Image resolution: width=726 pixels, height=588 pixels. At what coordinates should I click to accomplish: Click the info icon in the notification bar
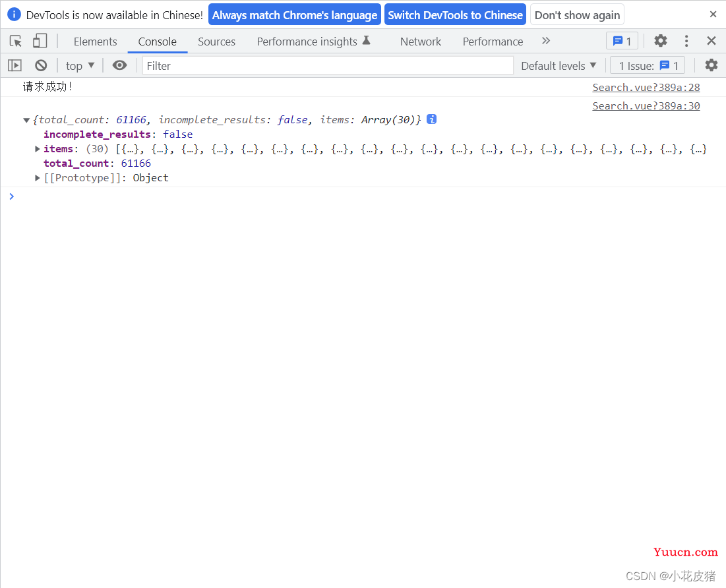(x=14, y=15)
